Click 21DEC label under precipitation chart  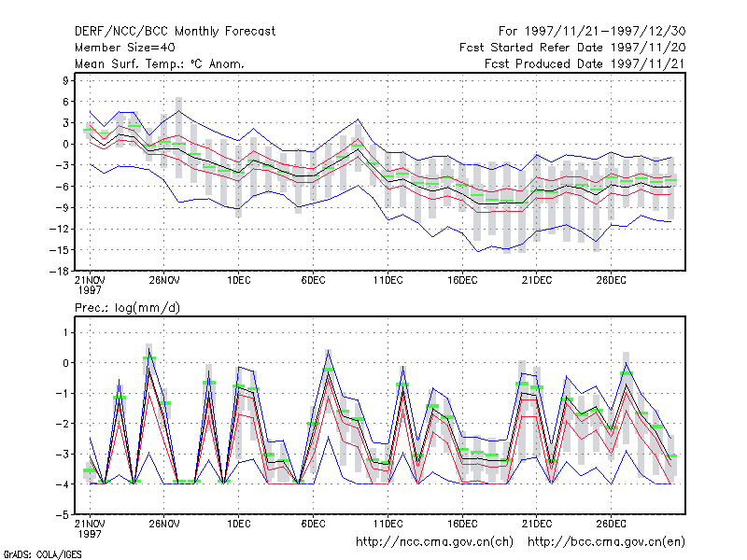click(536, 524)
